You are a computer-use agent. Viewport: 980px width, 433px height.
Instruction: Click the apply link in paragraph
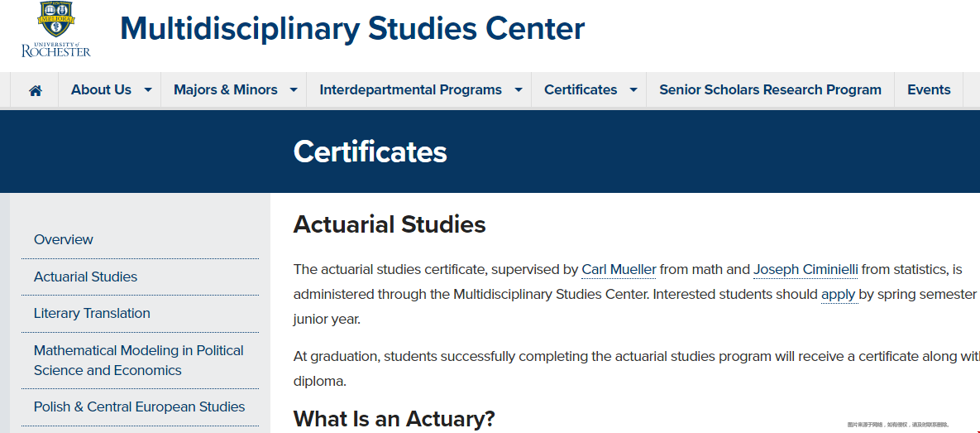coord(838,294)
